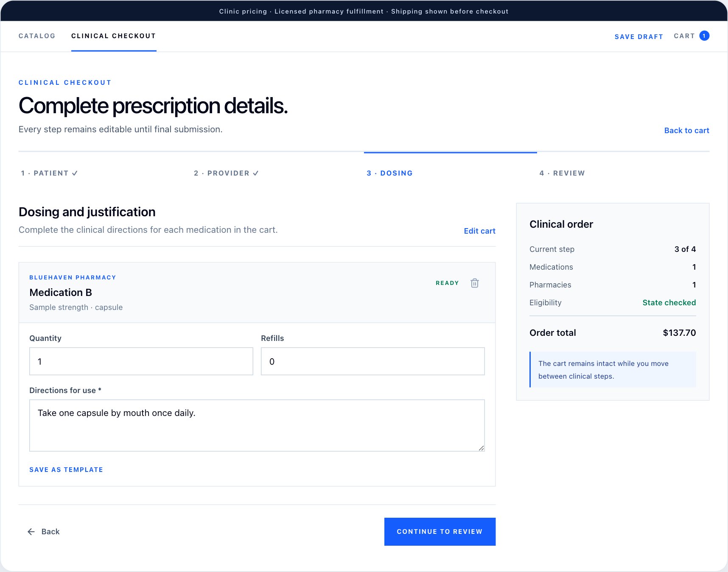Click the Bluehaven Pharmacy label
Image resolution: width=728 pixels, height=572 pixels.
coord(73,277)
